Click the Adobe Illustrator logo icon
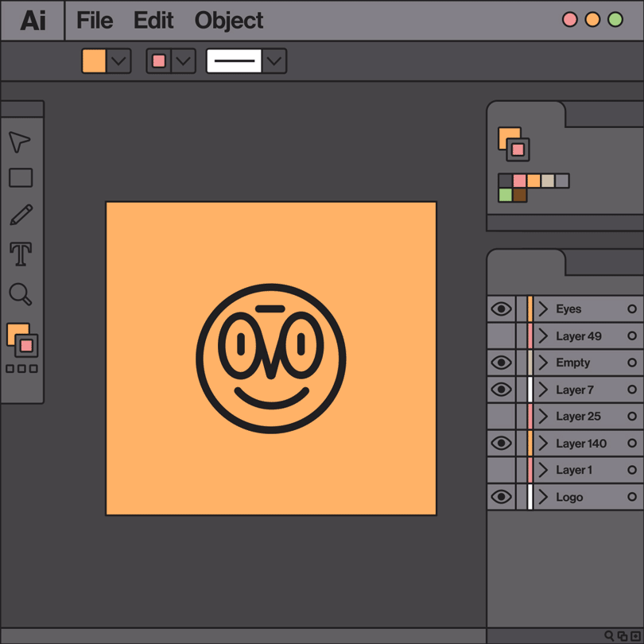The height and width of the screenshot is (644, 644). pos(32,21)
